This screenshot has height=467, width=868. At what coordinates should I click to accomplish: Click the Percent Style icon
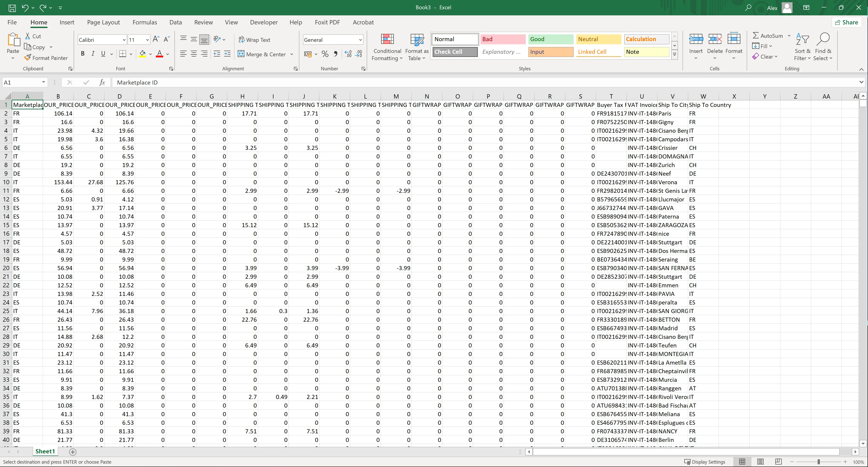tap(325, 54)
